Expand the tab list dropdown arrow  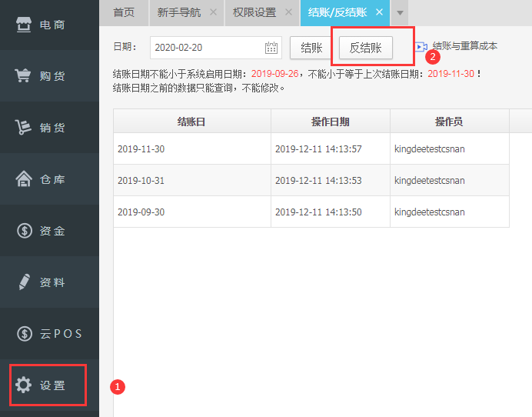[x=400, y=13]
